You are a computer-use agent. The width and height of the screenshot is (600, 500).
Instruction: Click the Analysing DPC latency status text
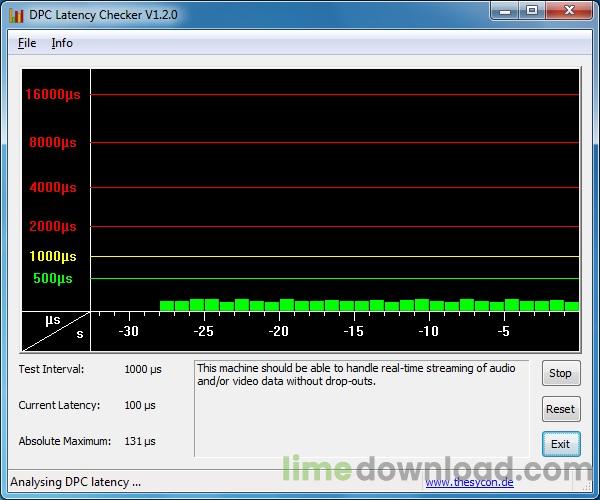[75, 482]
